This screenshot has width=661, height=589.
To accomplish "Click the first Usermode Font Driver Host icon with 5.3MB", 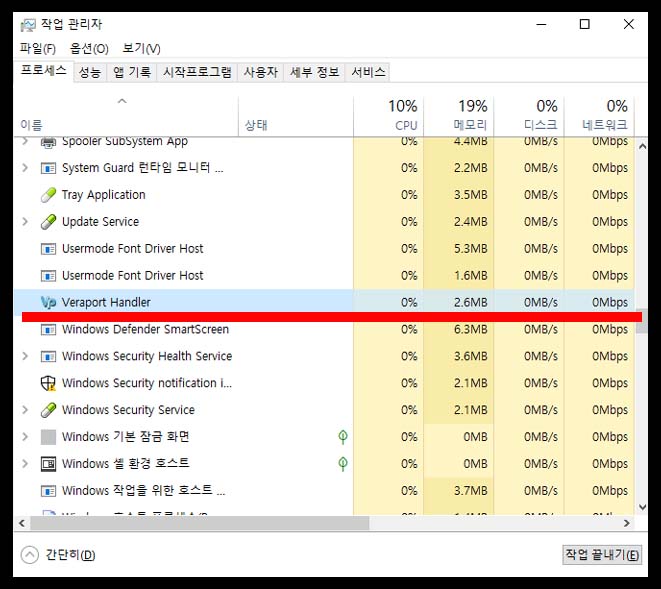I will [48, 249].
